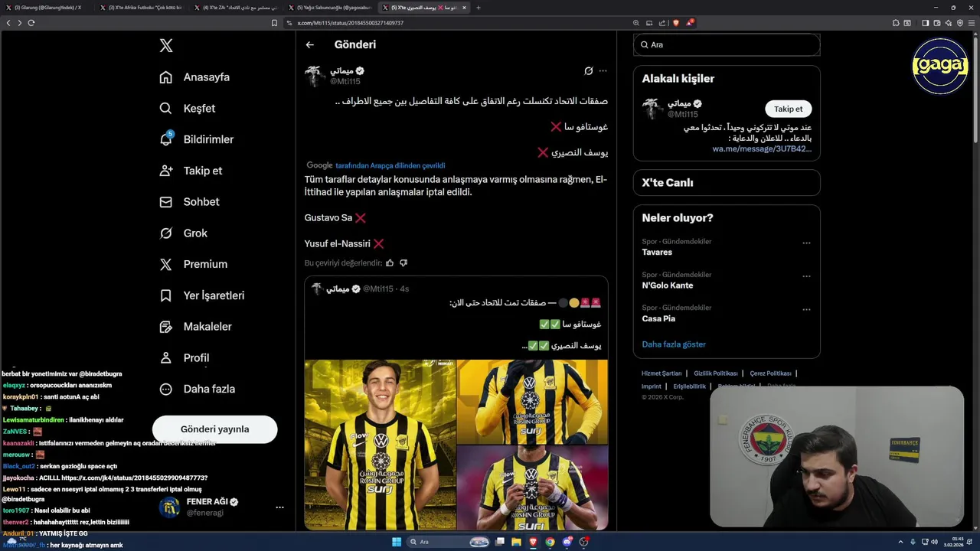
Task: Click the Brave Shields lion icon
Action: (675, 23)
